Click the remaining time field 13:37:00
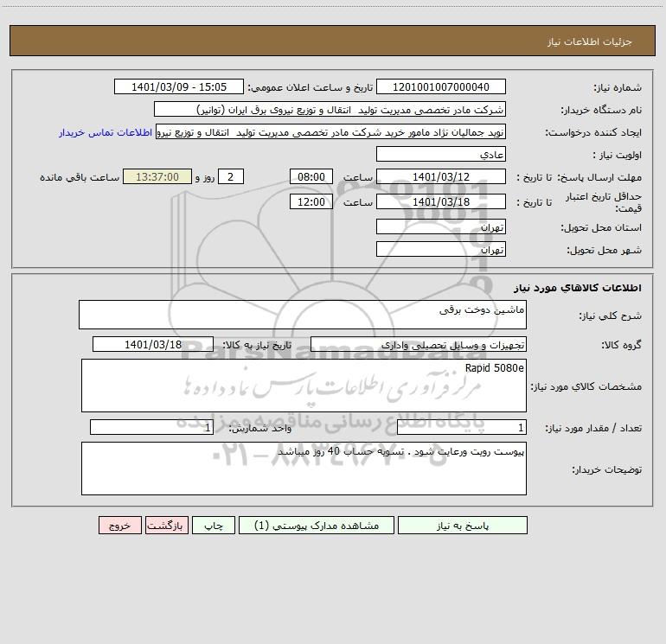 point(157,176)
